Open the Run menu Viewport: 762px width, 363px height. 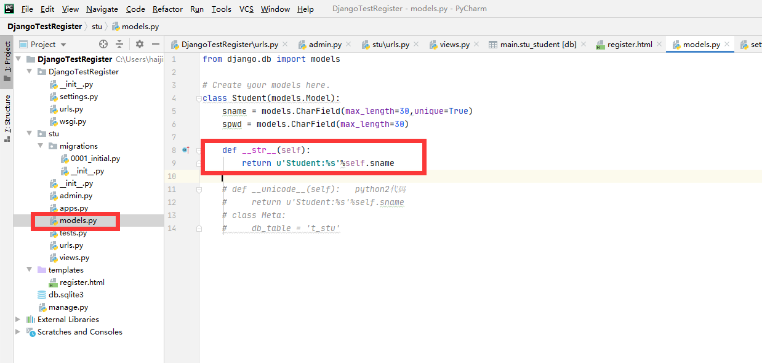click(x=197, y=9)
